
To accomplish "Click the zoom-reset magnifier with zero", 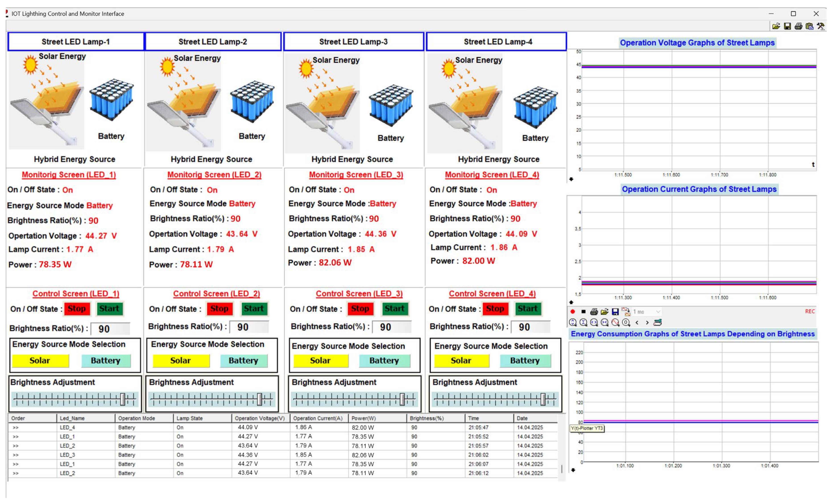I will pos(626,322).
